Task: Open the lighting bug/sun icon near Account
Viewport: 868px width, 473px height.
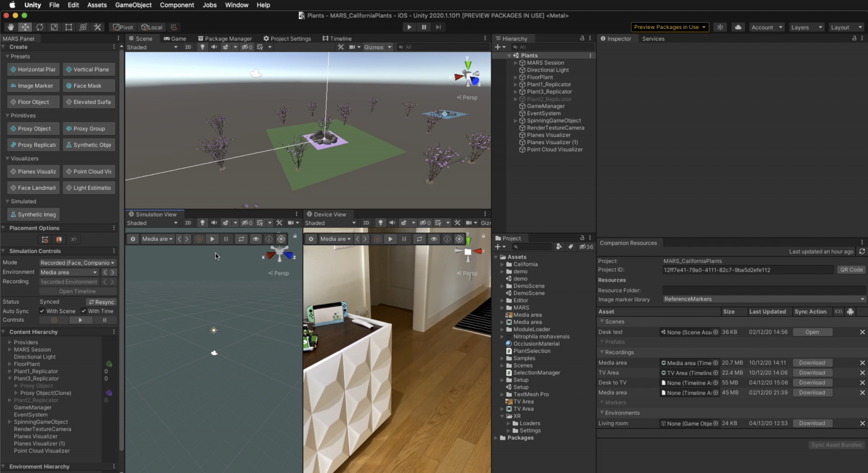Action: click(x=720, y=27)
